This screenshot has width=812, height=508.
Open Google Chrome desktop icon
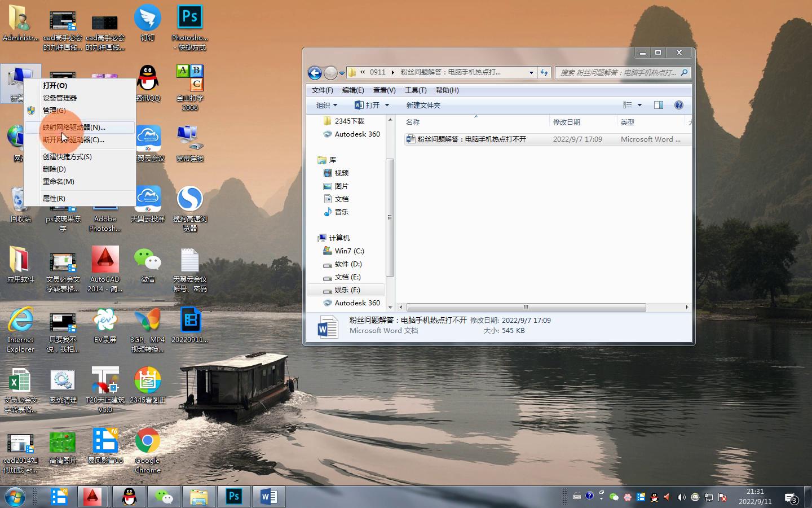(x=147, y=450)
